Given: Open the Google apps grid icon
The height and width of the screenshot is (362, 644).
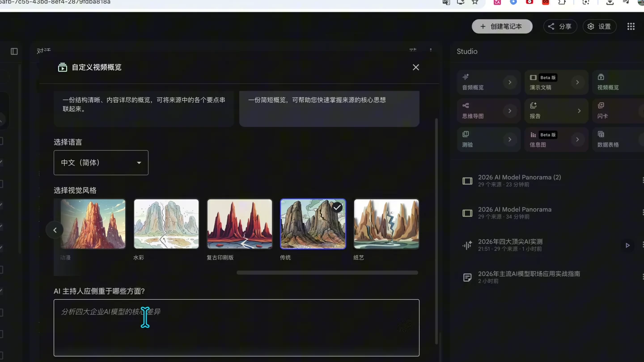Looking at the screenshot, I should click(631, 26).
